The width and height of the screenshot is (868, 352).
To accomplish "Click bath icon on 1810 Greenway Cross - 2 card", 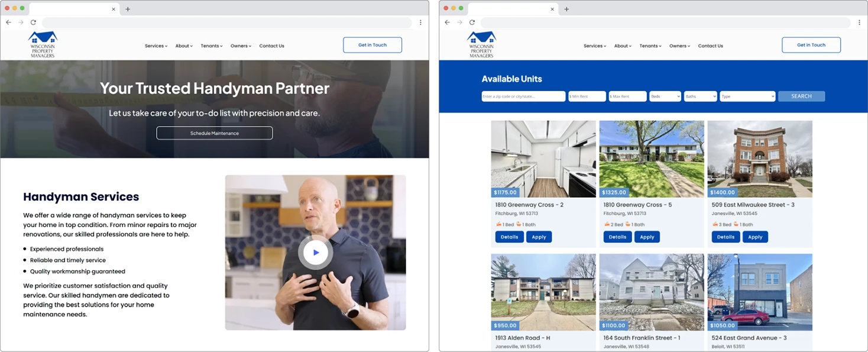I will 519,224.
